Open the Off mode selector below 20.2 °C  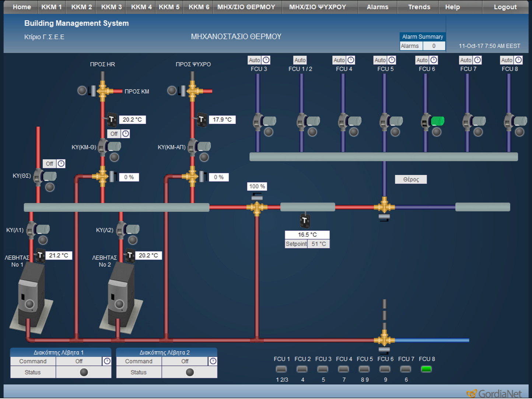(113, 134)
